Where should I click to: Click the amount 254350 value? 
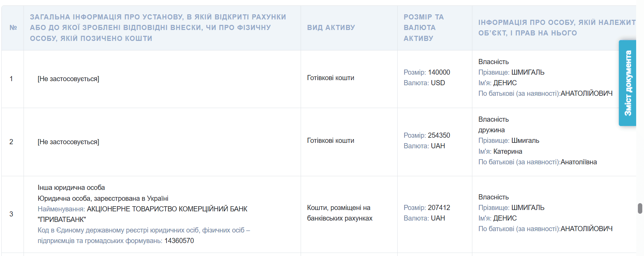439,135
